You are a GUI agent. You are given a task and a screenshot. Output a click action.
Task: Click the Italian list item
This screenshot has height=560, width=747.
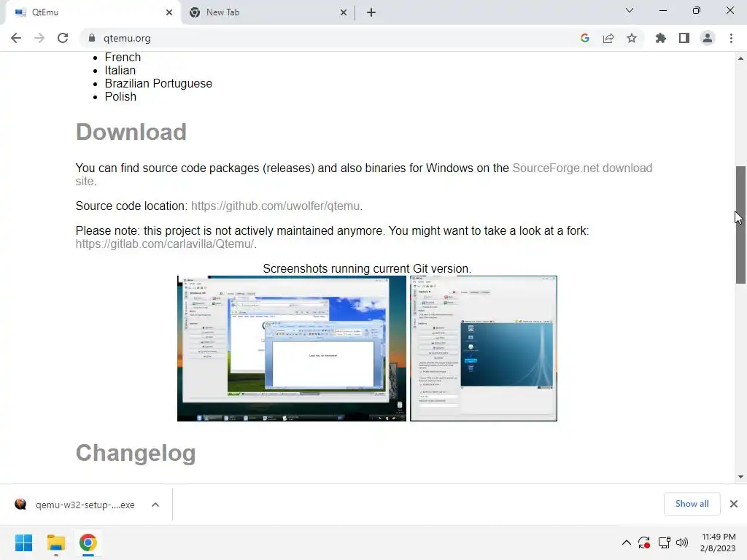[120, 71]
